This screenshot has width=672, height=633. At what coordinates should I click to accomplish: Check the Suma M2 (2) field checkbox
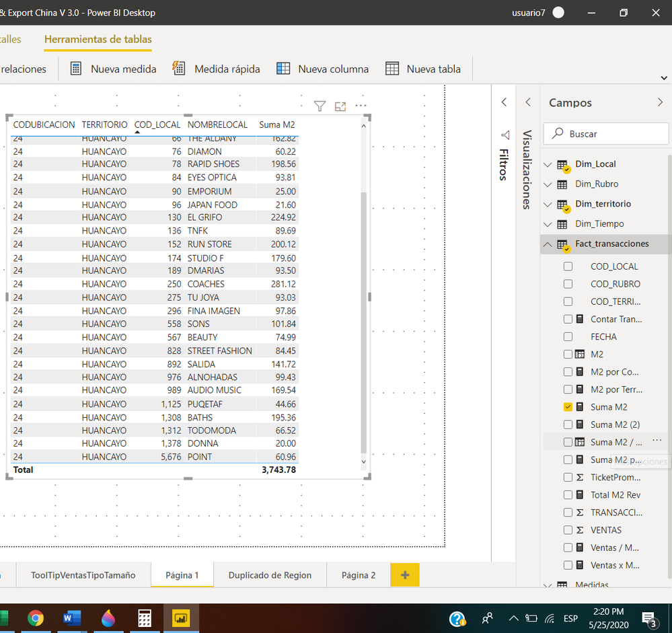tap(568, 424)
